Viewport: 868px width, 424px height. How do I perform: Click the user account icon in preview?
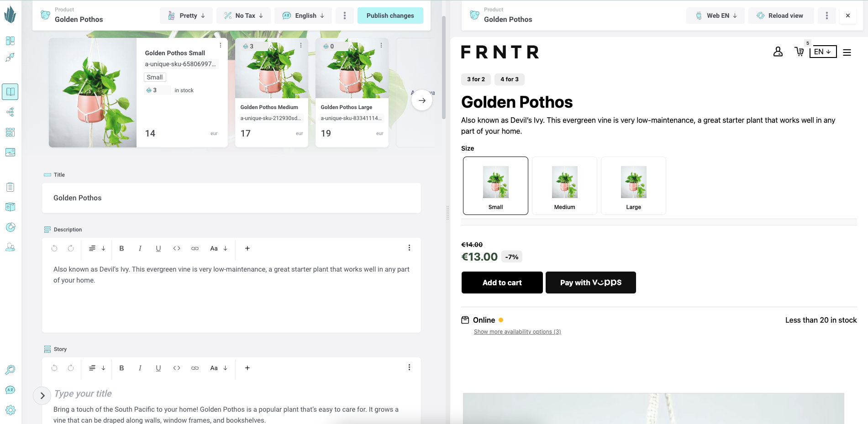coord(778,52)
